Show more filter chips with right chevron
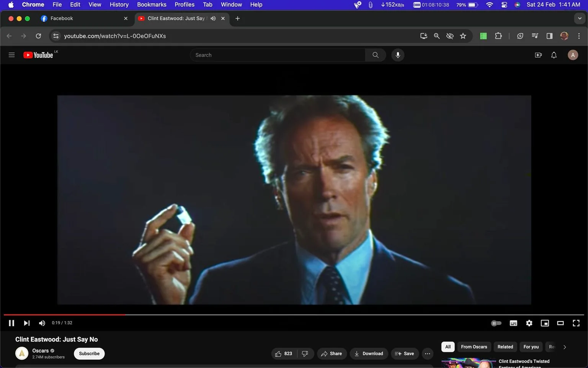 [565, 347]
